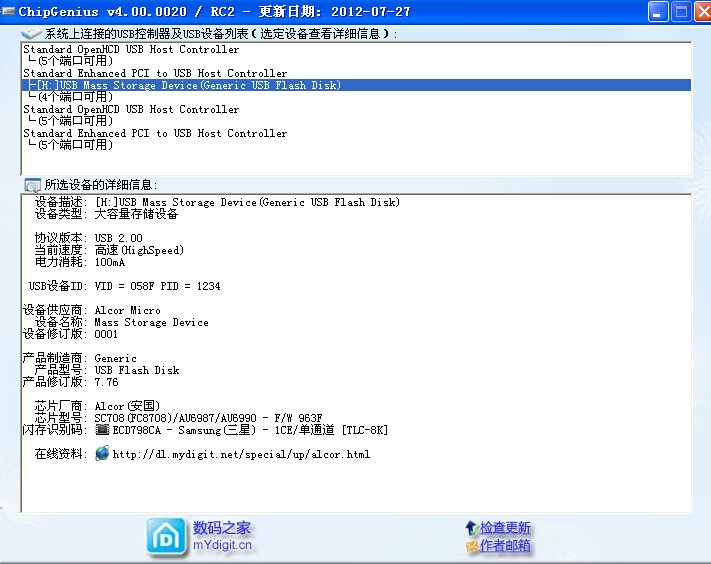This screenshot has width=711, height=564.
Task: Open the 检查更新 check update link
Action: point(505,528)
